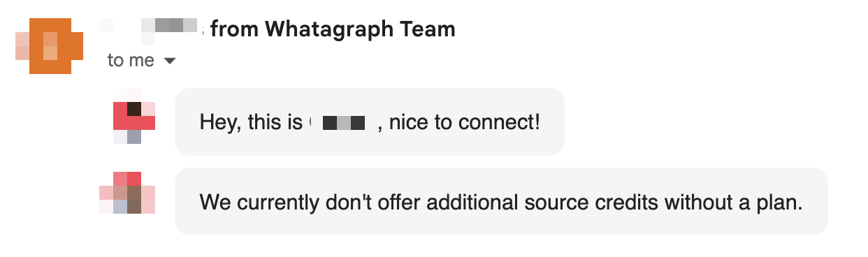Viewport: 868px width, 257px height.
Task: Select the "Hey, this is" message bubble
Action: 369,122
